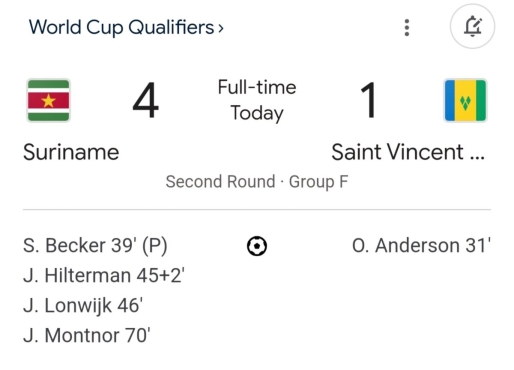This screenshot has width=514, height=370.
Task: Click the Today date text
Action: [x=257, y=113]
